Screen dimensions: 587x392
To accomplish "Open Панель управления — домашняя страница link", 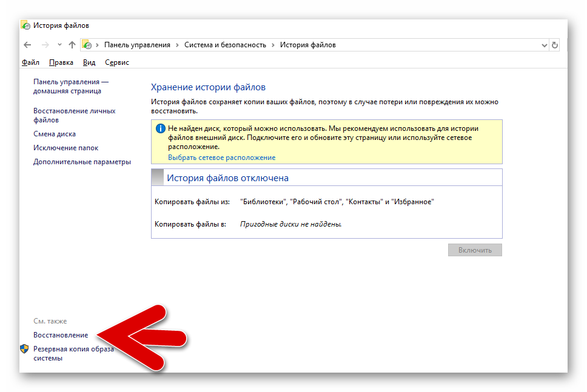I will point(71,87).
